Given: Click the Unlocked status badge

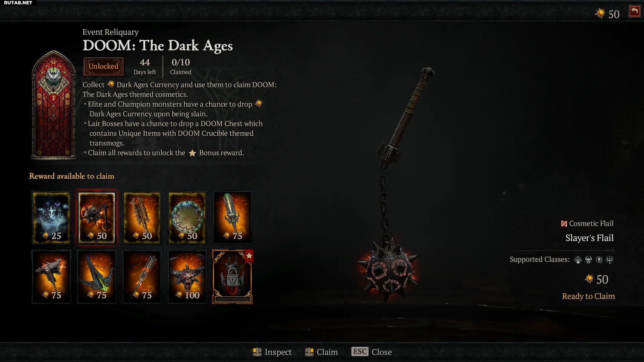Looking at the screenshot, I should 103,66.
